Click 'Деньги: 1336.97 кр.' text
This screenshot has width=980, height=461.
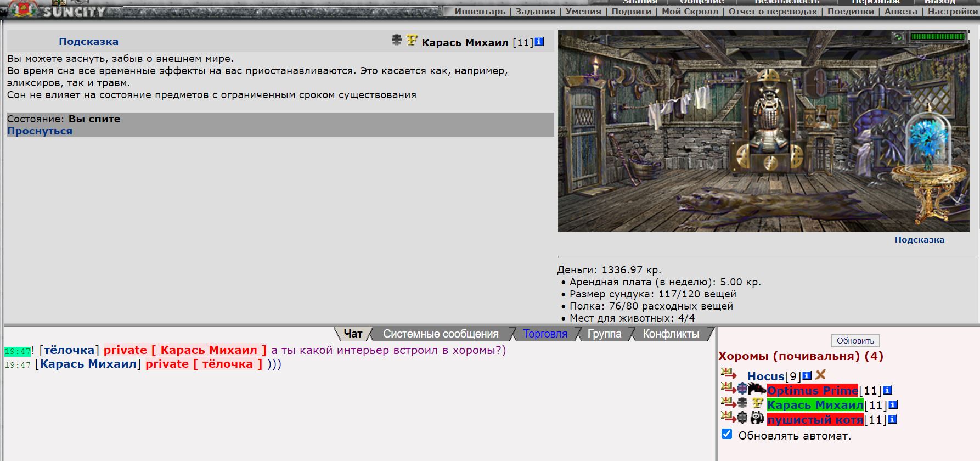click(609, 270)
